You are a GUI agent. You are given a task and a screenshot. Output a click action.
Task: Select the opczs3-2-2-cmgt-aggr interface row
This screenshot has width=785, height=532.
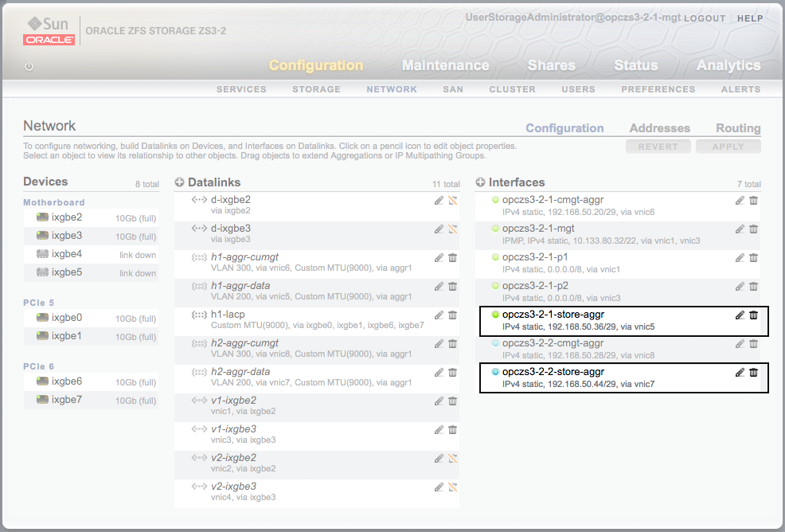coord(618,349)
